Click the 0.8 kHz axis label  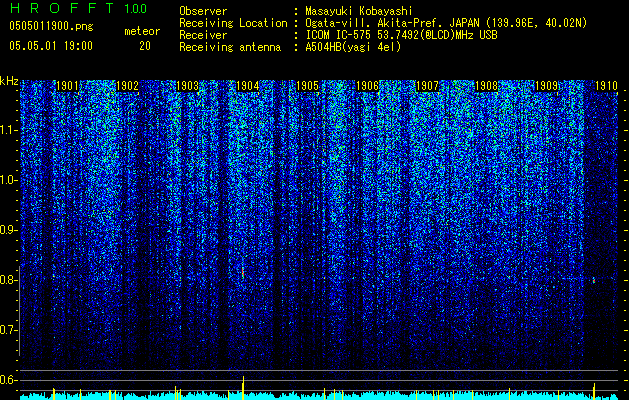click(x=9, y=280)
